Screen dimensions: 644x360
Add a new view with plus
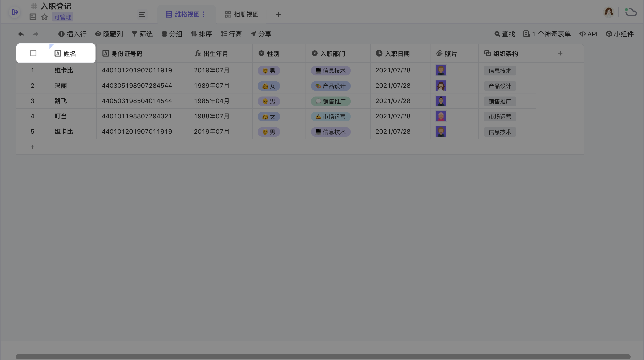click(x=278, y=15)
